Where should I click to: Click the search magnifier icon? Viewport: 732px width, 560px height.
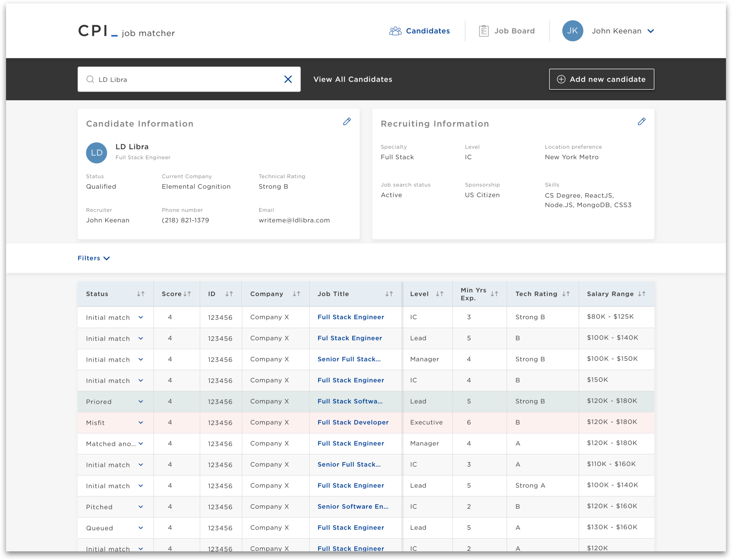pos(90,79)
